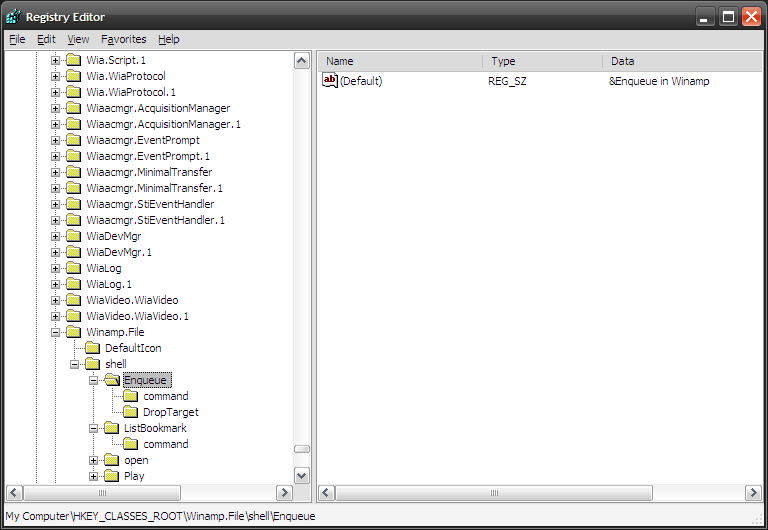Click the folder icon beside WiaLog
The width and height of the screenshot is (768, 530).
[73, 268]
